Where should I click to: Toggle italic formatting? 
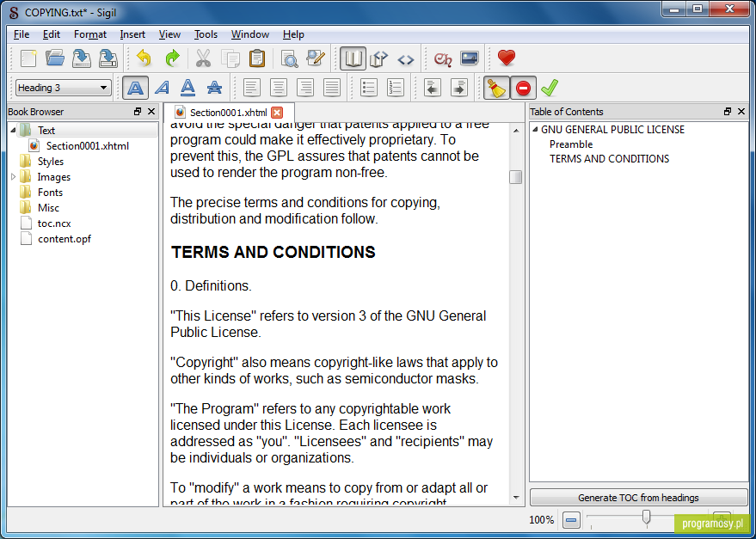click(162, 88)
